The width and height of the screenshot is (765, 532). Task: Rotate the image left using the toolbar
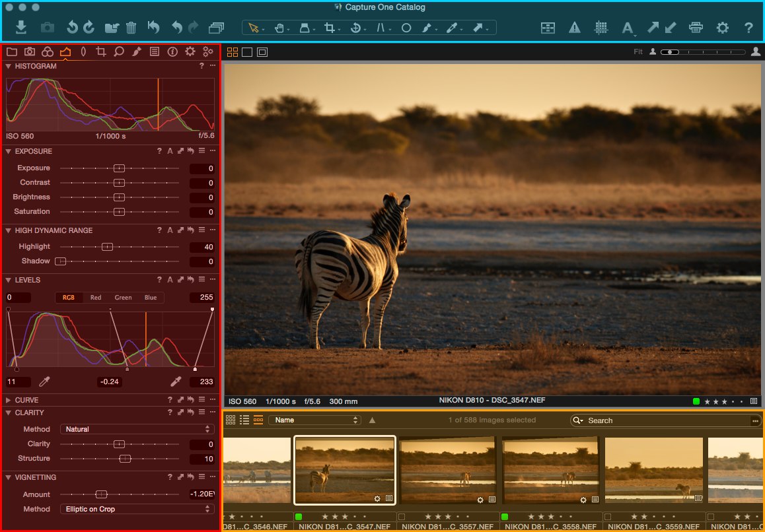tap(72, 27)
